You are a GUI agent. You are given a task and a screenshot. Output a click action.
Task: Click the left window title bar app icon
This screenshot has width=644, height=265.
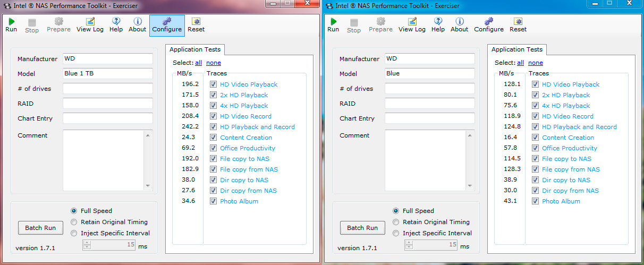(7, 6)
